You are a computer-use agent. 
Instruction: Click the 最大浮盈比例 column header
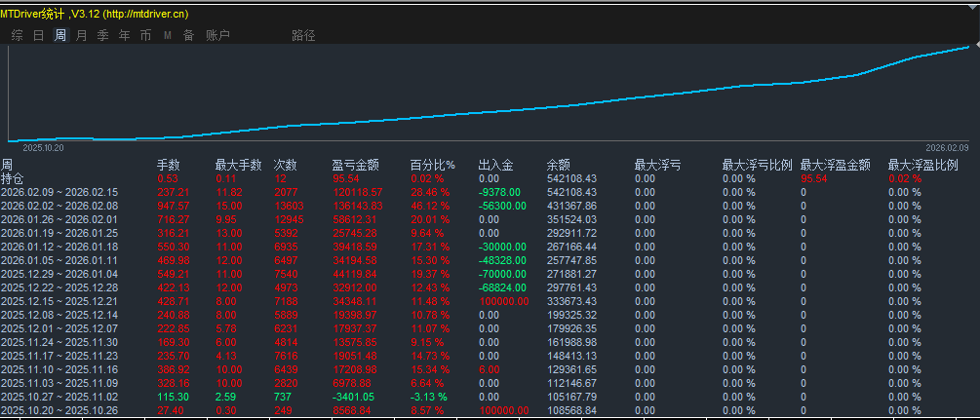coord(923,165)
